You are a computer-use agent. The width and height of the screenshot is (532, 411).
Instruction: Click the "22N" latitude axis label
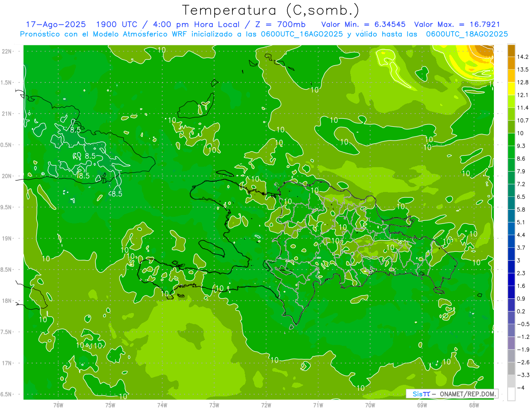[x=7, y=51]
